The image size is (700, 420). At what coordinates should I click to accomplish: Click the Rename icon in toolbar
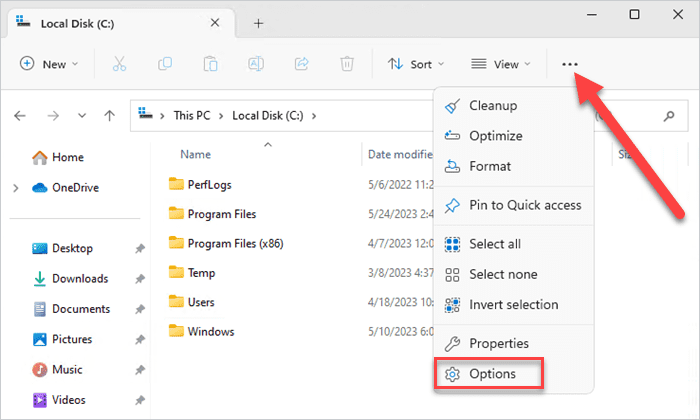pos(256,64)
